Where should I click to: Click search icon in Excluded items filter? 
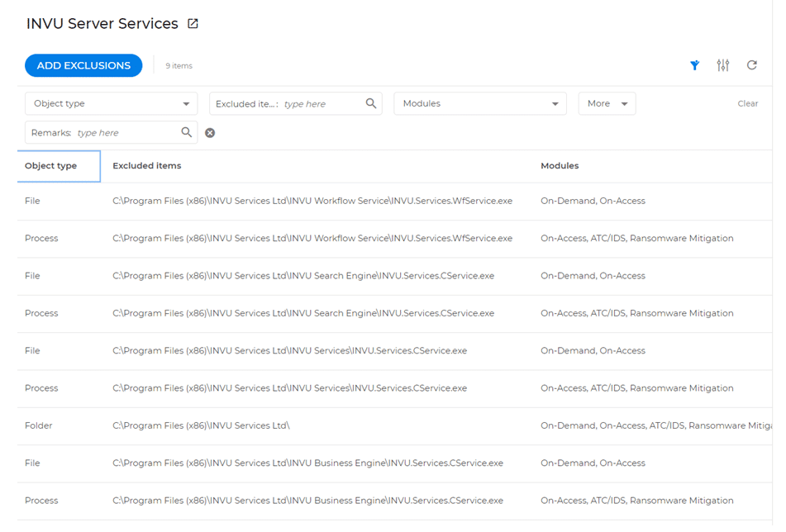point(371,103)
